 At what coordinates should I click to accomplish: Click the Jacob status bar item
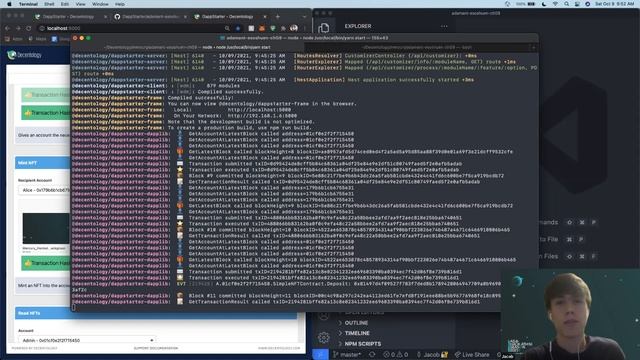coord(432,355)
